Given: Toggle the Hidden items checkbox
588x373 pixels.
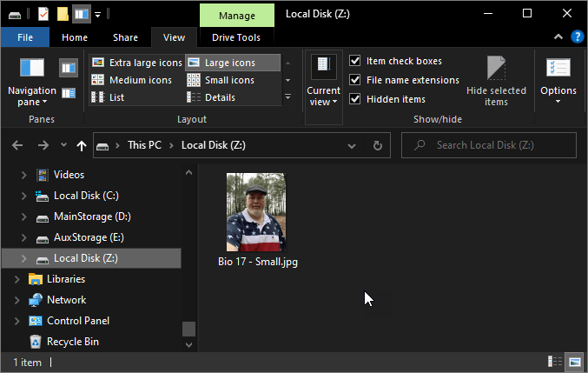Looking at the screenshot, I should coord(355,99).
